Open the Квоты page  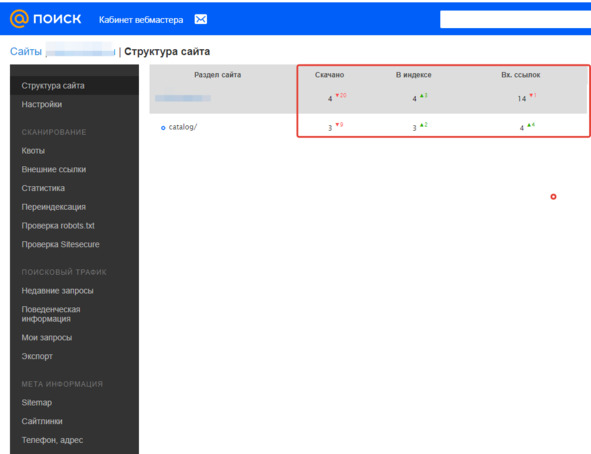(x=33, y=151)
